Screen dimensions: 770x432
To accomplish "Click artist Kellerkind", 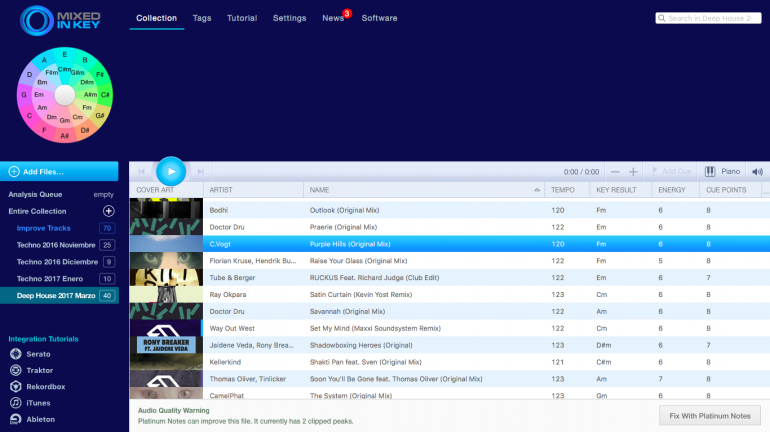I will point(225,362).
